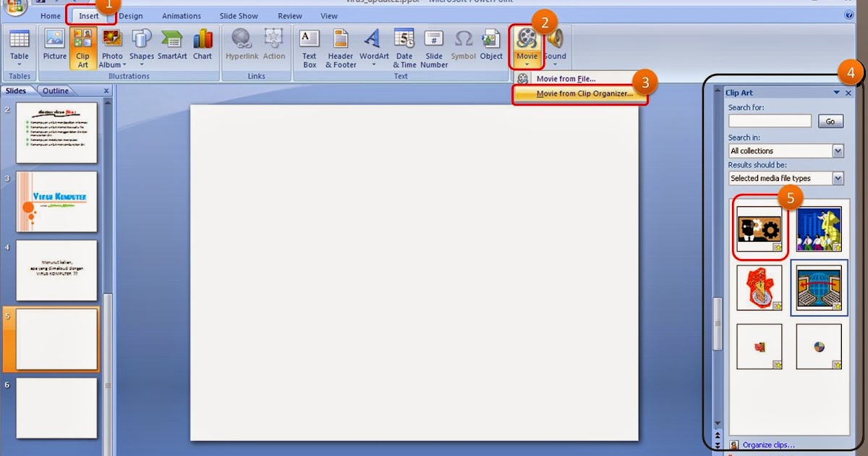Screen dimensions: 868x456
Task: Switch to the Outline tab
Action: click(x=56, y=91)
